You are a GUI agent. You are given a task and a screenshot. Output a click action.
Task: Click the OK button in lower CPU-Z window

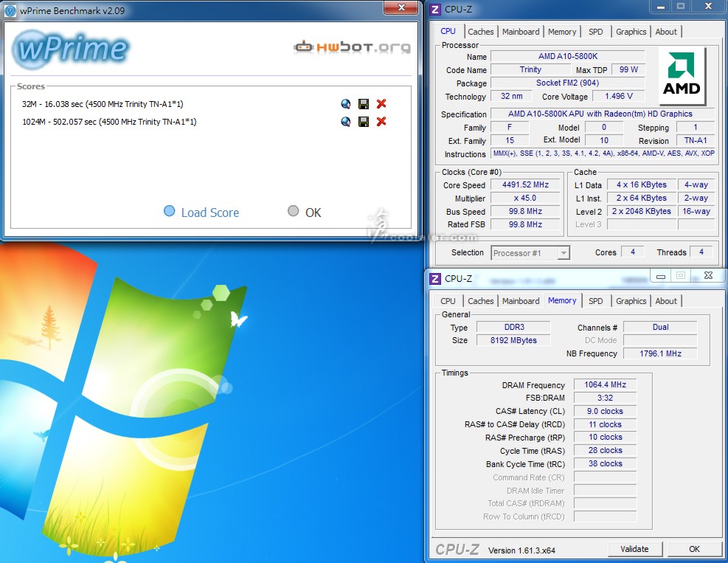694,549
